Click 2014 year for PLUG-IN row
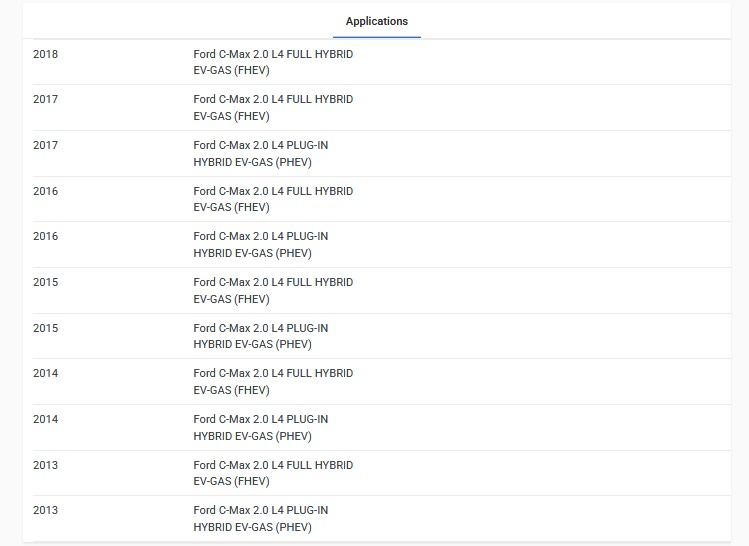749x546 pixels. (x=45, y=419)
